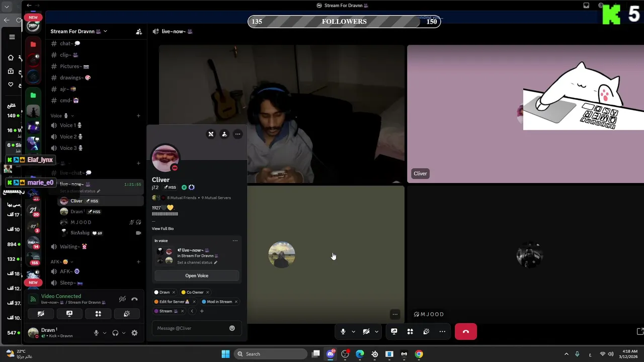This screenshot has width=644, height=362.
Task: Open Google Chrome from taskbar
Action: click(419, 354)
